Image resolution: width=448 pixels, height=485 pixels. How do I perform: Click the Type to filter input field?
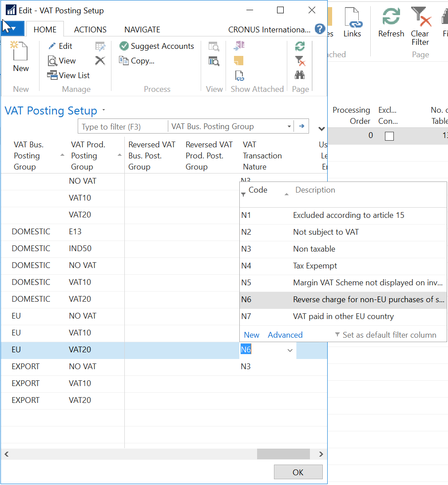[123, 126]
